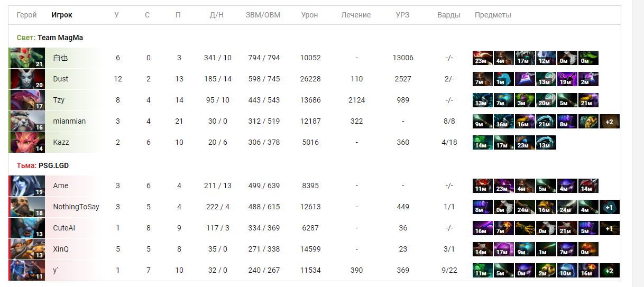
Task: Click the hero portrait beside Kazz
Action: [27, 142]
